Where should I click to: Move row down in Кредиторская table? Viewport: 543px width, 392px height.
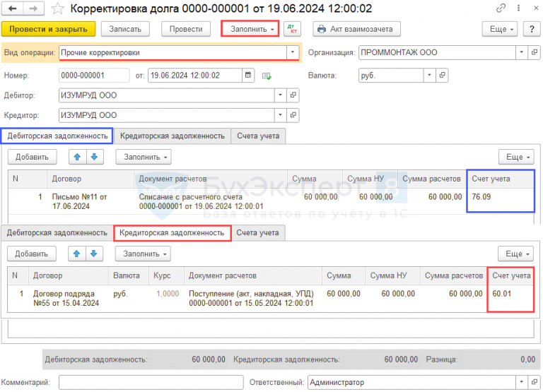tap(93, 254)
